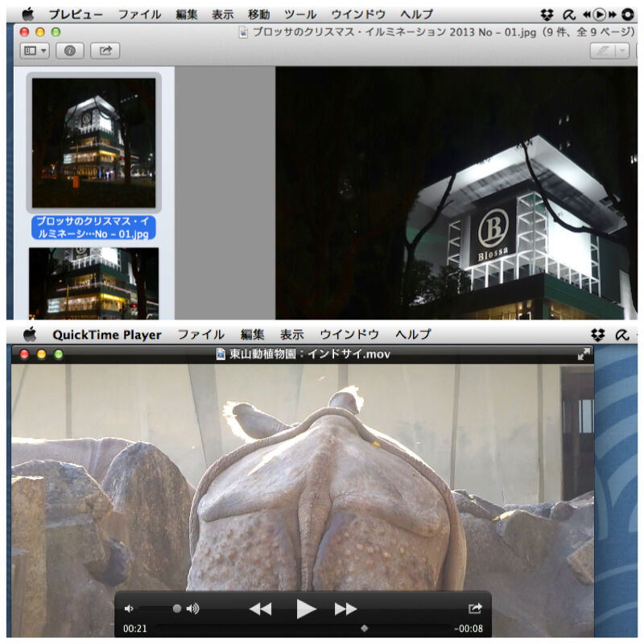Set maximum volume with the loud speaker icon

pos(192,609)
